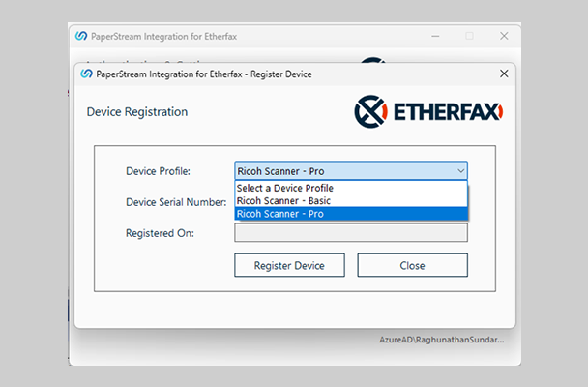The height and width of the screenshot is (387, 588).
Task: Click the AzureAD\RaghunathanSundar status text
Action: point(441,340)
